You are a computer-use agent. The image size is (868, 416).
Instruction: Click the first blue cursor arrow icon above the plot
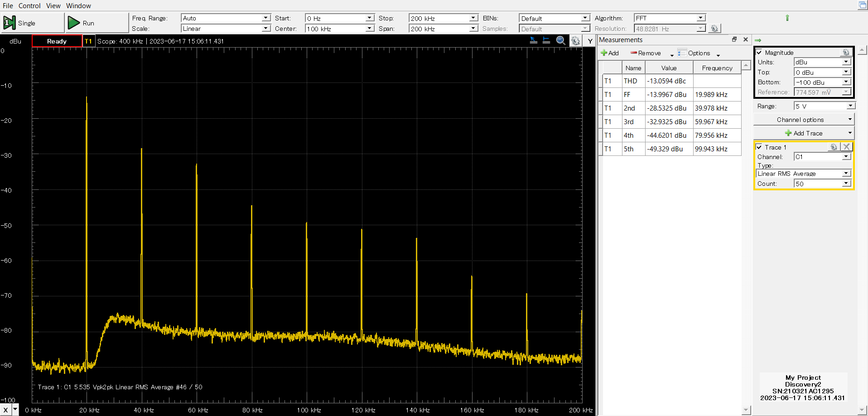[534, 40]
